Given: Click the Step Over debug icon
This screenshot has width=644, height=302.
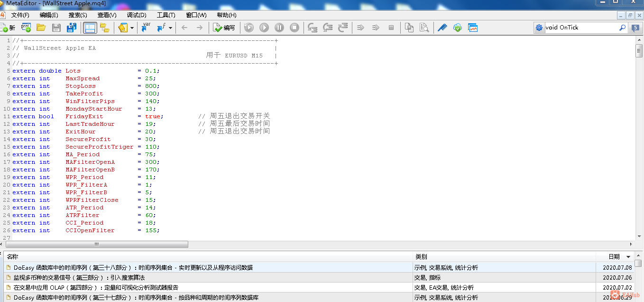Looking at the screenshot, I should [x=328, y=28].
